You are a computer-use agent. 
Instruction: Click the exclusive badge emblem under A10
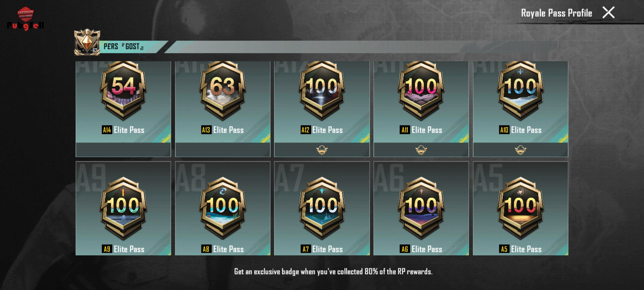click(520, 150)
